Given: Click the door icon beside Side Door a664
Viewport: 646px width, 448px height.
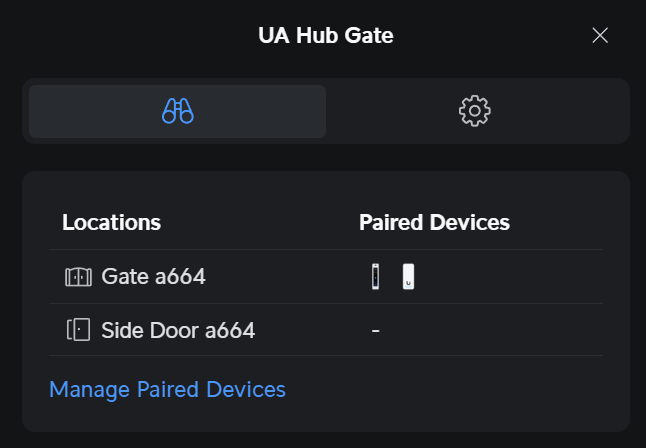Looking at the screenshot, I should point(77,330).
